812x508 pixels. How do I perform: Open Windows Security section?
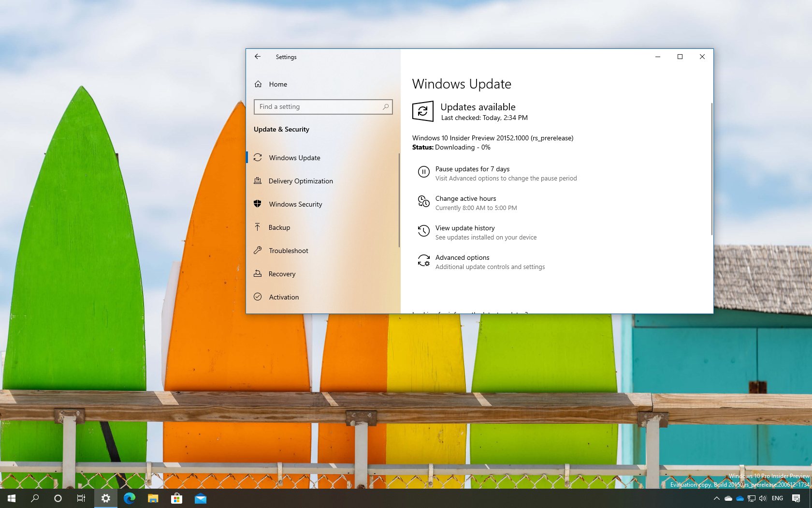pyautogui.click(x=295, y=204)
